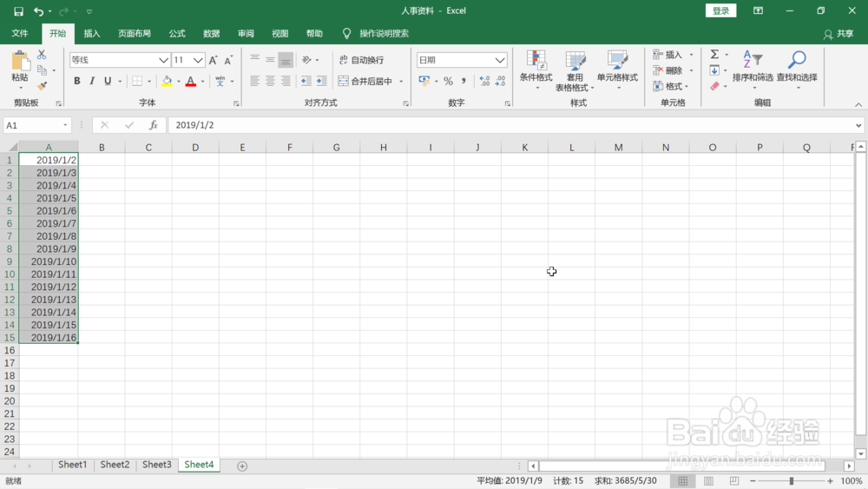Screen dimensions: 868x489
Task: Open Merge & Center 合并后居中 dropdown arrow
Action: coord(401,82)
